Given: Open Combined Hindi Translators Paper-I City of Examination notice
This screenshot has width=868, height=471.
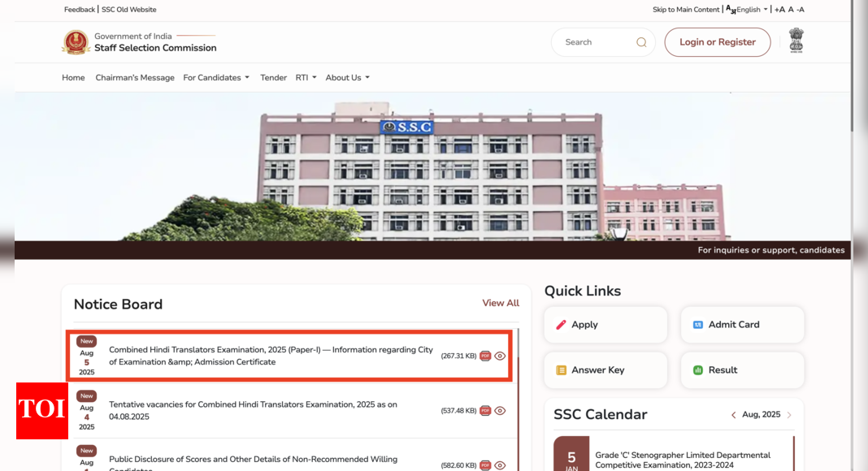Looking at the screenshot, I should (x=271, y=356).
